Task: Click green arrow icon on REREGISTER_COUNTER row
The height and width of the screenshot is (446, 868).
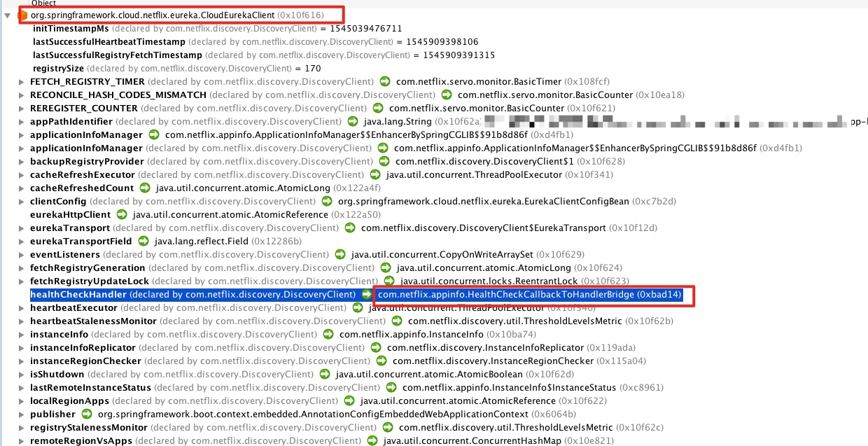Action: click(378, 108)
